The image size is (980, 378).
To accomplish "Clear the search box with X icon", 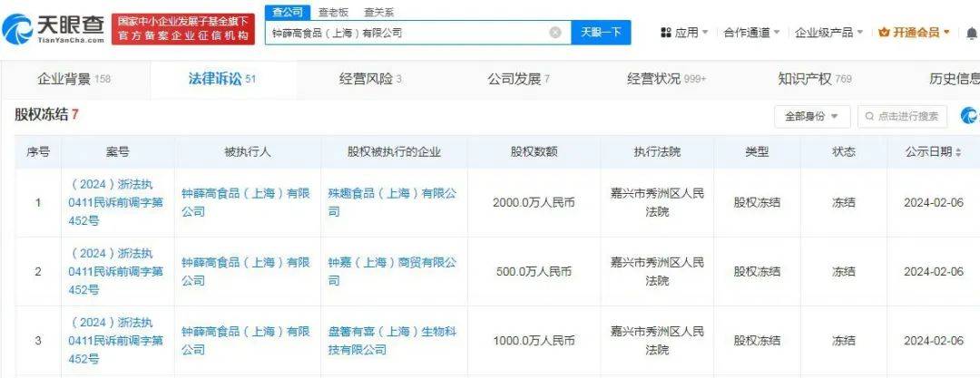I will (x=555, y=33).
